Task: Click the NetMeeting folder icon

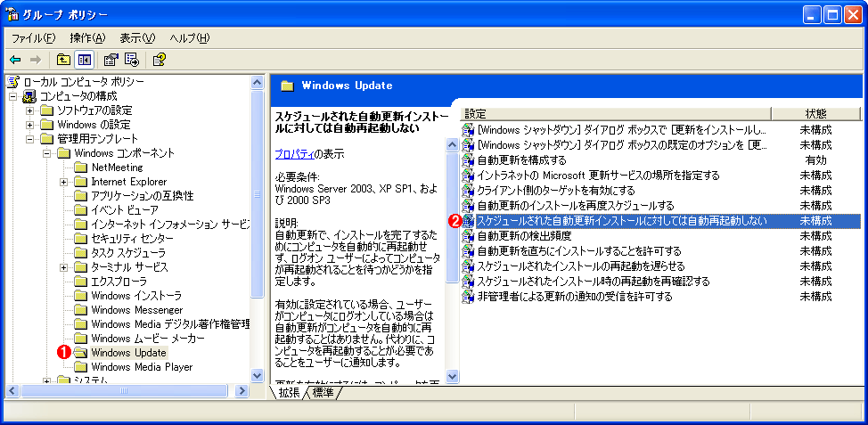Action: (81, 168)
